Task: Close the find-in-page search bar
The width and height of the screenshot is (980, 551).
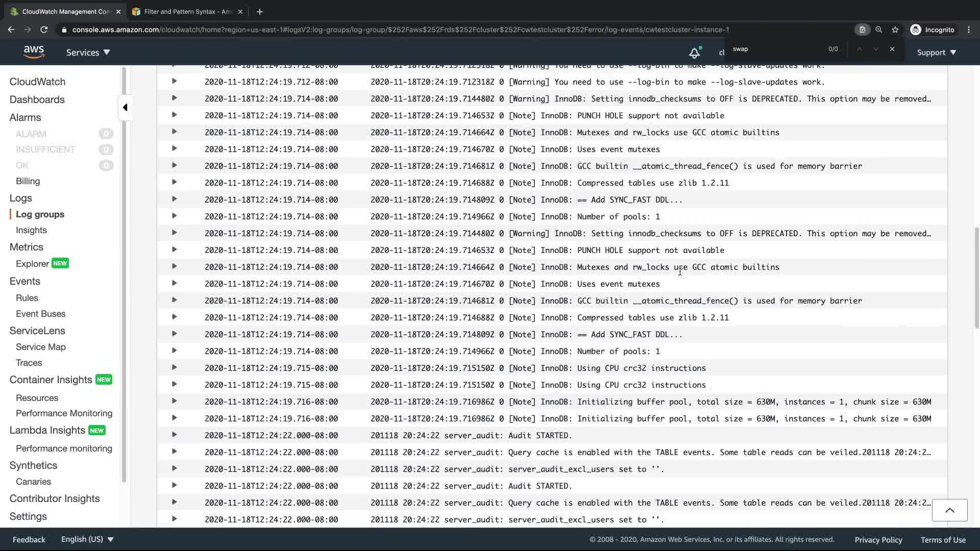Action: coord(892,49)
